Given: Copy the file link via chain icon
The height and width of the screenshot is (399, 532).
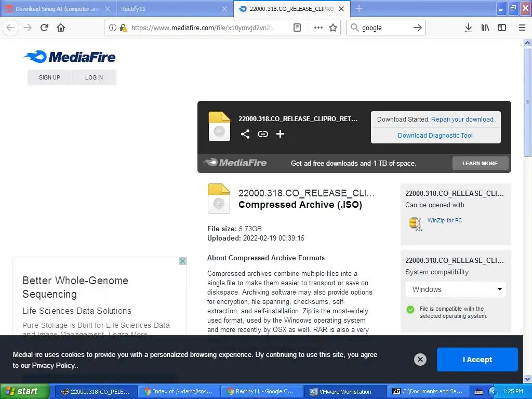Looking at the screenshot, I should [x=262, y=134].
